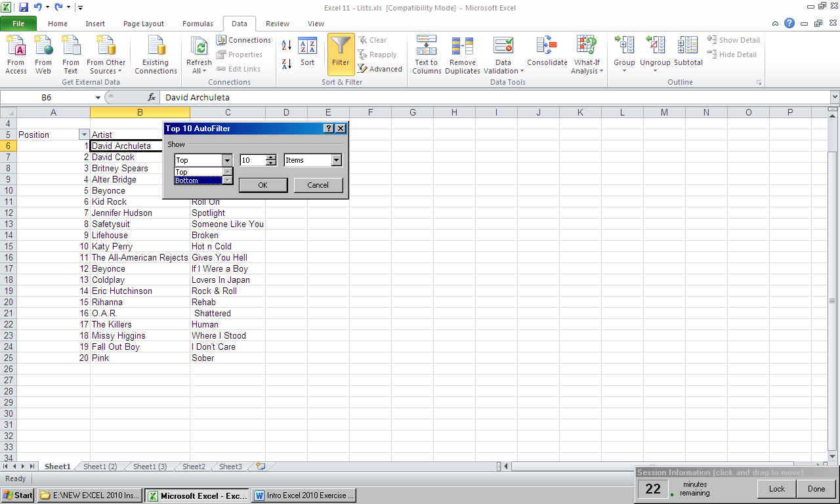Open Existing Connections
Image resolution: width=840 pixels, height=504 pixels.
(x=156, y=55)
